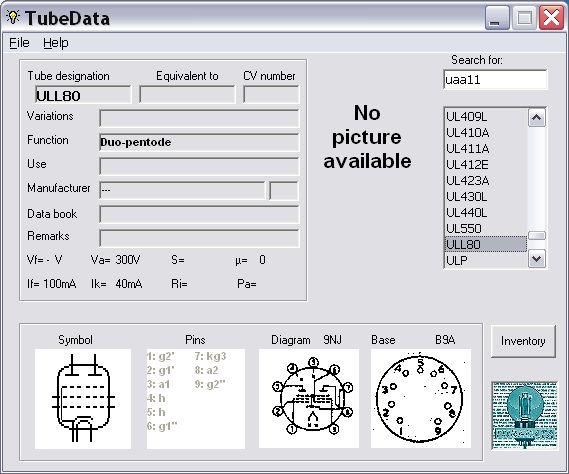Click the tube symbol schematic image

[83, 399]
